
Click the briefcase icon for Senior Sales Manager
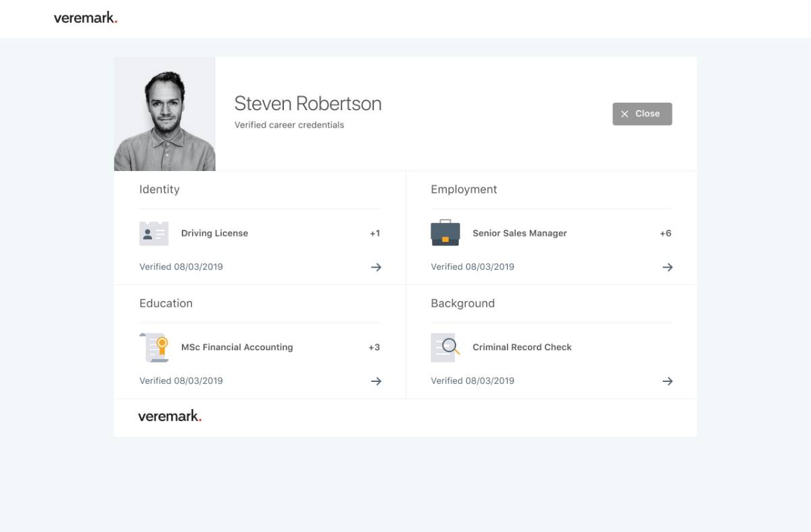pyautogui.click(x=445, y=233)
